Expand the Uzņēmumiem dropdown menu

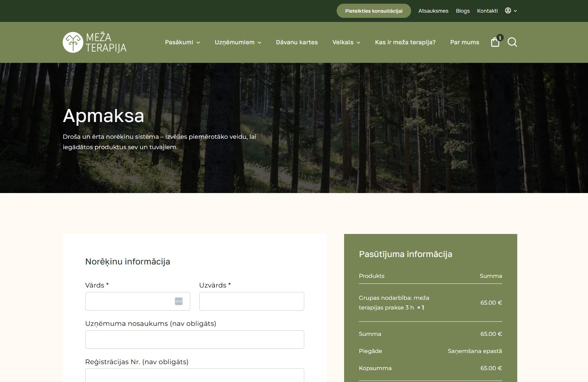coord(238,42)
